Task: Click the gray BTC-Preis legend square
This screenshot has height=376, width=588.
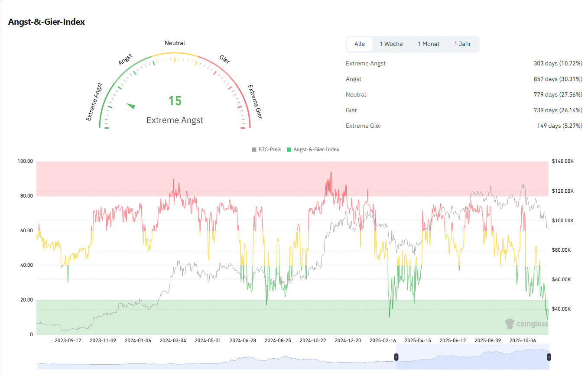Action: [x=254, y=149]
